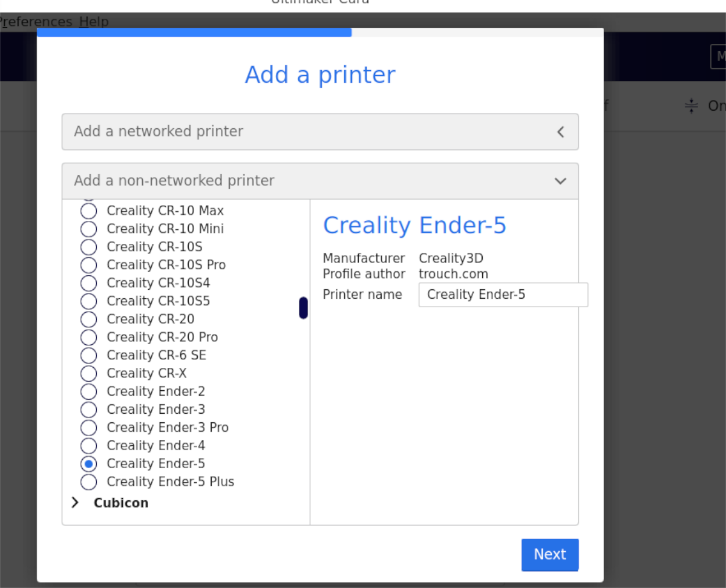726x588 pixels.
Task: Expand the Add a networked printer section
Action: tap(319, 132)
